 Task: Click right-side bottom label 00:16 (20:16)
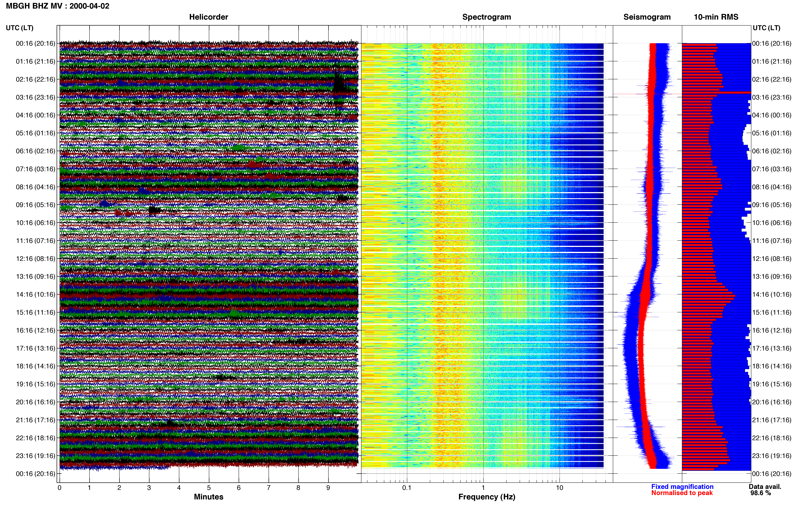pyautogui.click(x=772, y=474)
